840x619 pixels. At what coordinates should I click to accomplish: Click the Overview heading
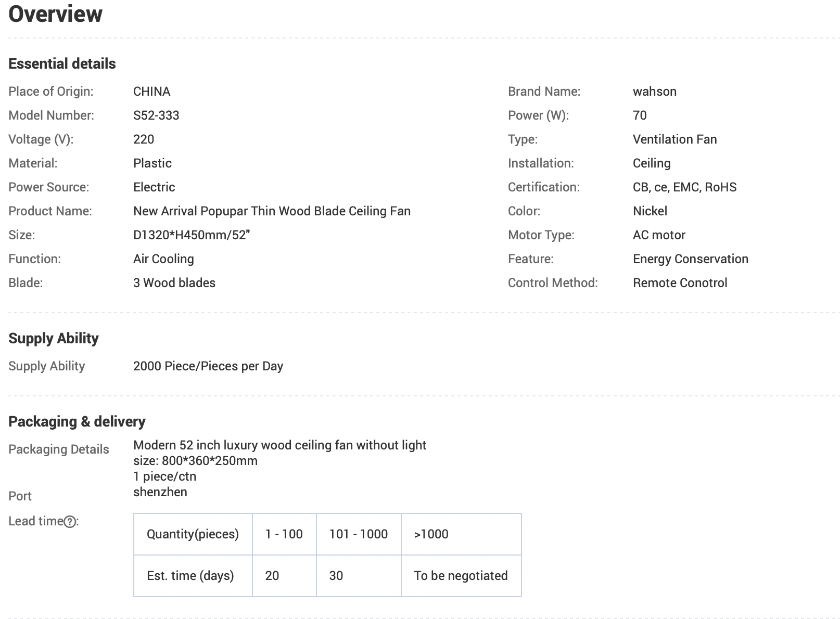[x=55, y=14]
